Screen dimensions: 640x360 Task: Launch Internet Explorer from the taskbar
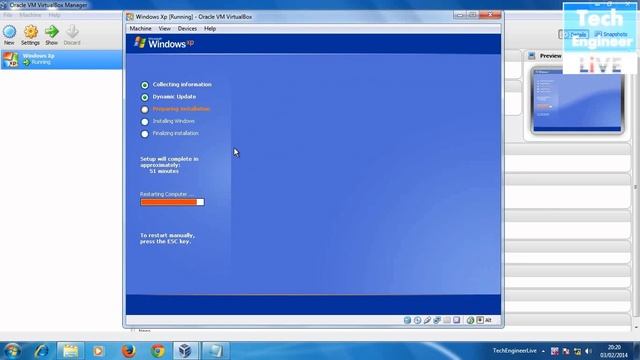point(41,351)
